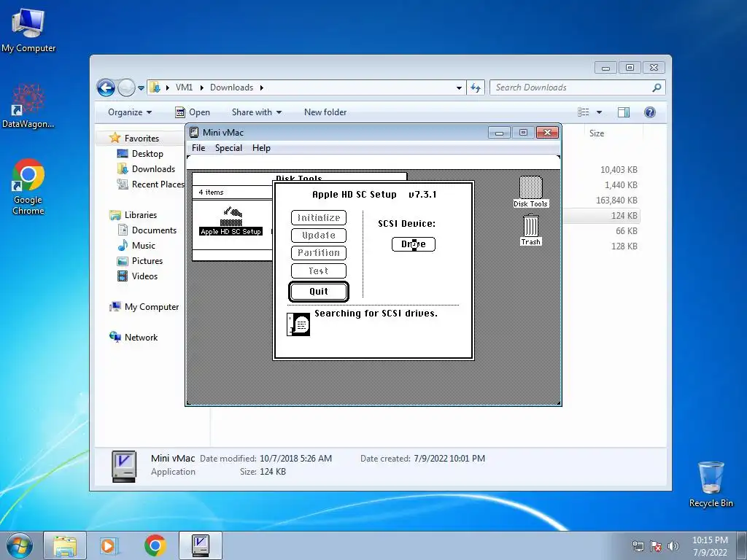Open Windows Explorer from taskbar

[65, 545]
